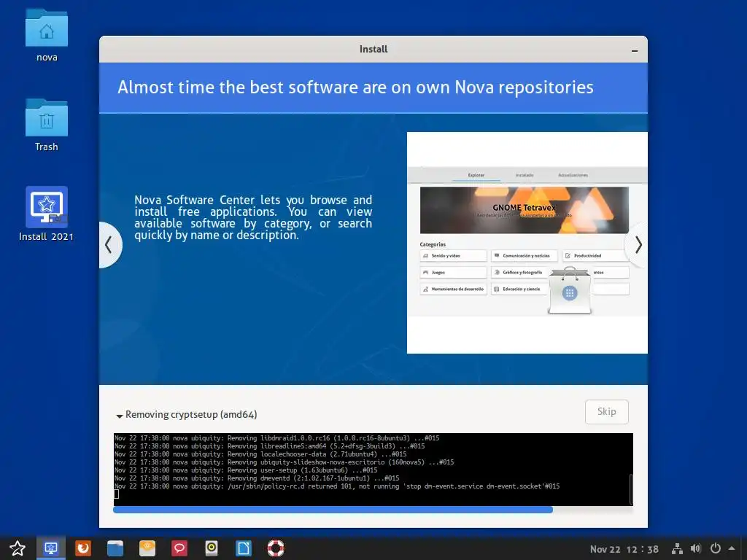The image size is (747, 560).
Task: Launch the Firefox browser from the taskbar
Action: 83,548
